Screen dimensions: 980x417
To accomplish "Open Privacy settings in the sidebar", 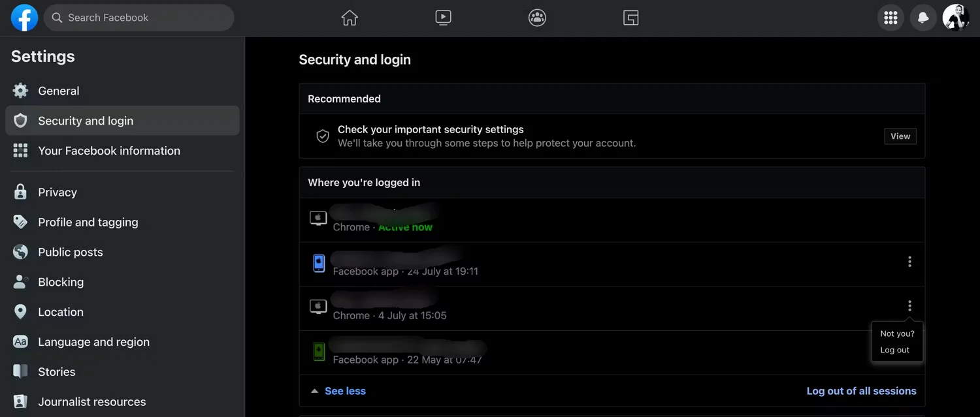I will pyautogui.click(x=57, y=192).
